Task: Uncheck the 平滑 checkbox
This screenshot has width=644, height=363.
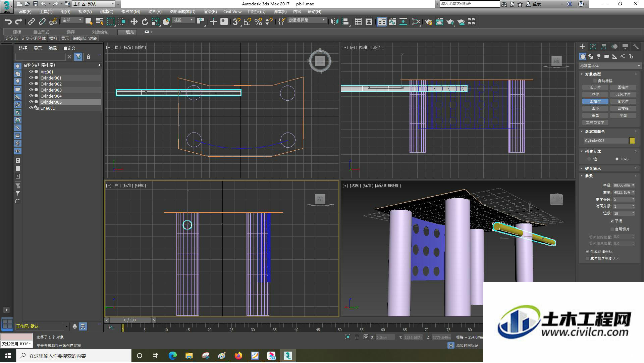Action: [x=612, y=221]
